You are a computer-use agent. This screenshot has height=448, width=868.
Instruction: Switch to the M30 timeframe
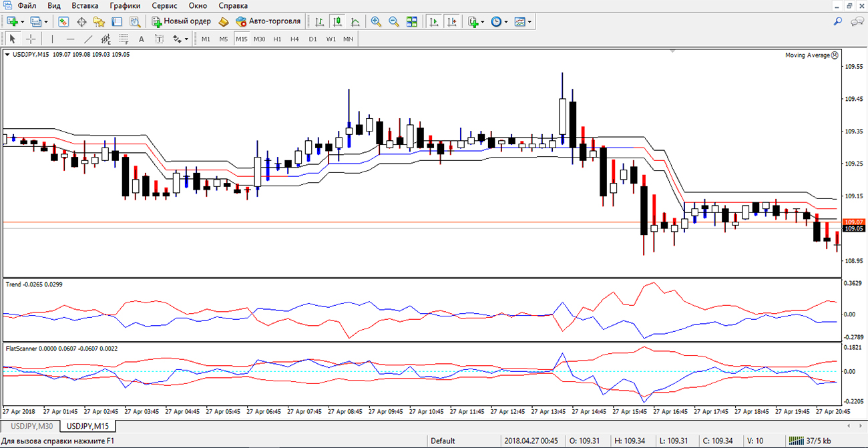(259, 39)
